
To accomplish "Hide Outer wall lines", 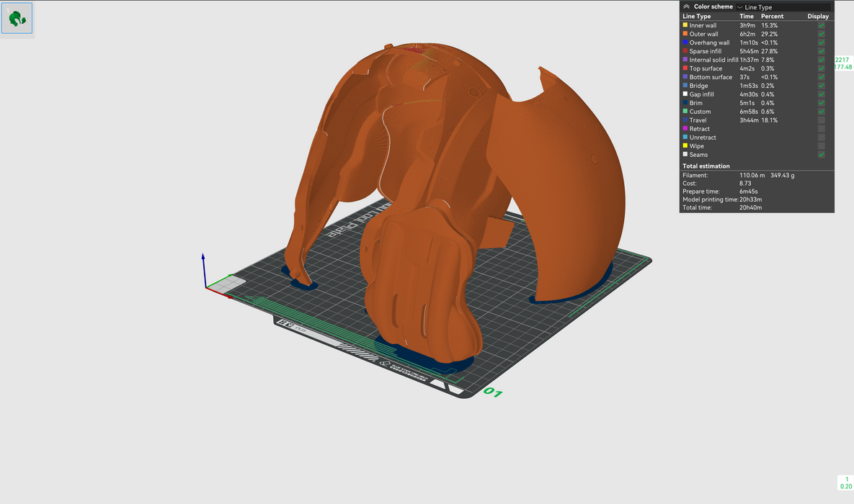I will tap(821, 34).
